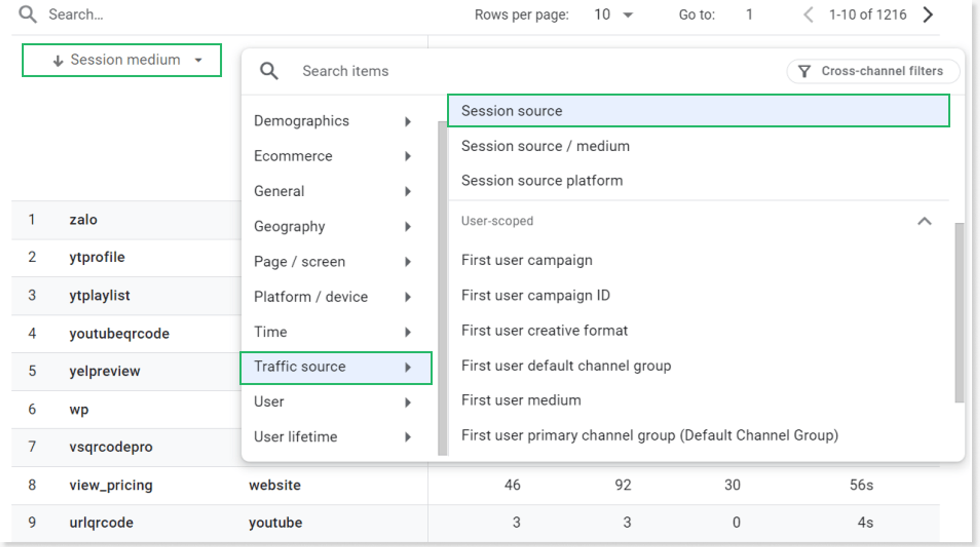The image size is (980, 547).
Task: Click the table search magnifier icon
Action: click(28, 15)
